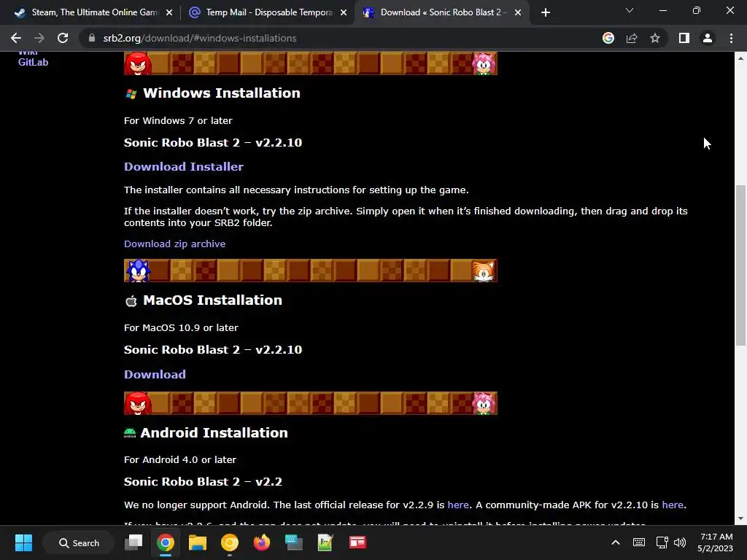Viewport: 747px width, 560px height.
Task: Open the clock and date panel
Action: point(715,542)
